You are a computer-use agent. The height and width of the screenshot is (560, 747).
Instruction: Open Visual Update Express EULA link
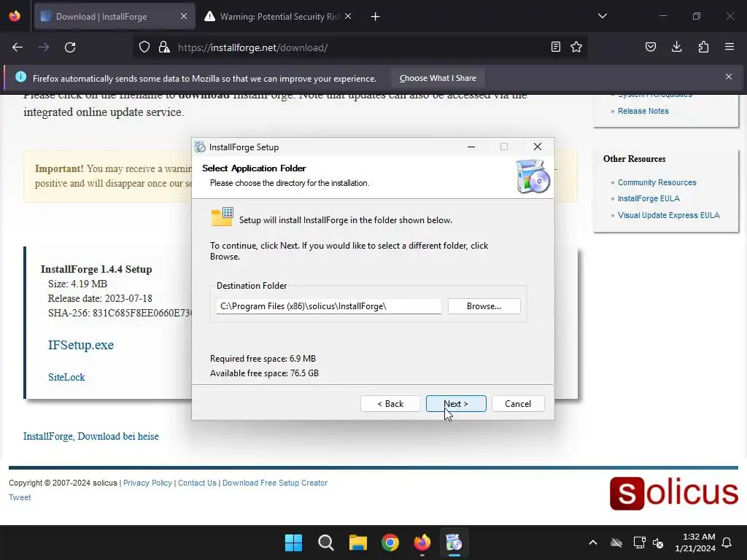669,215
